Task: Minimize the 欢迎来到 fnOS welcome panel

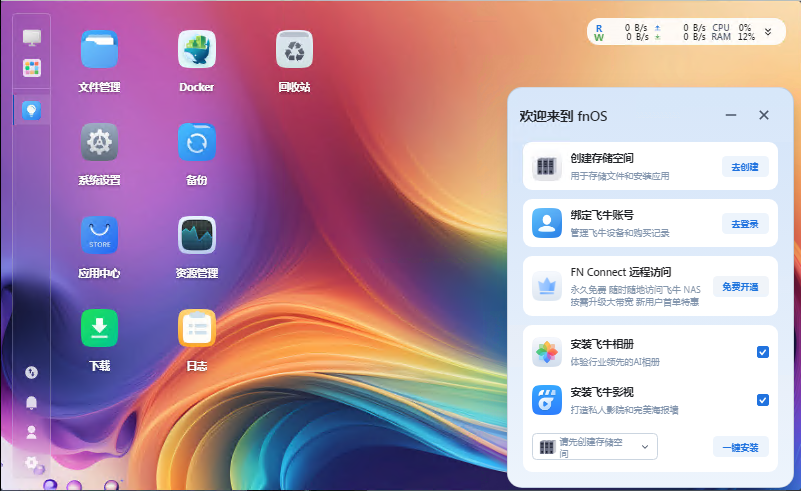Action: tap(731, 116)
